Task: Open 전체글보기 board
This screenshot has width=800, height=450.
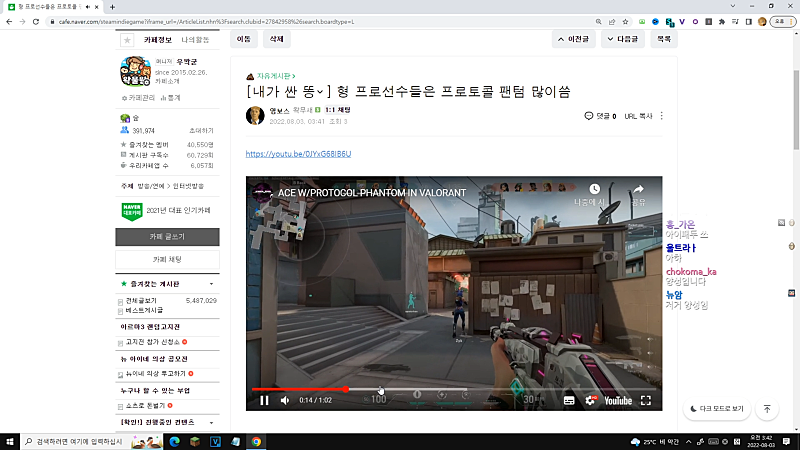Action: 141,301
